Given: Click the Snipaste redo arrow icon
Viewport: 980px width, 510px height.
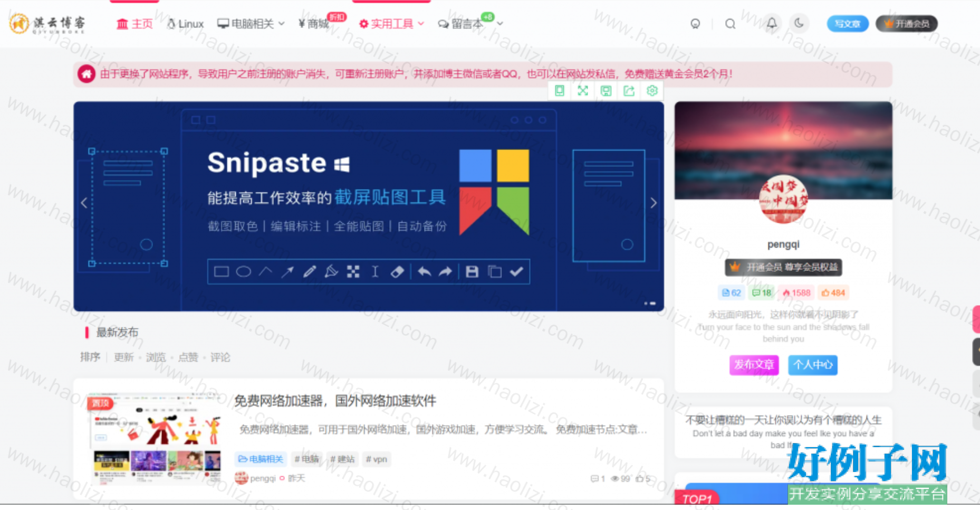Looking at the screenshot, I should point(446,272).
